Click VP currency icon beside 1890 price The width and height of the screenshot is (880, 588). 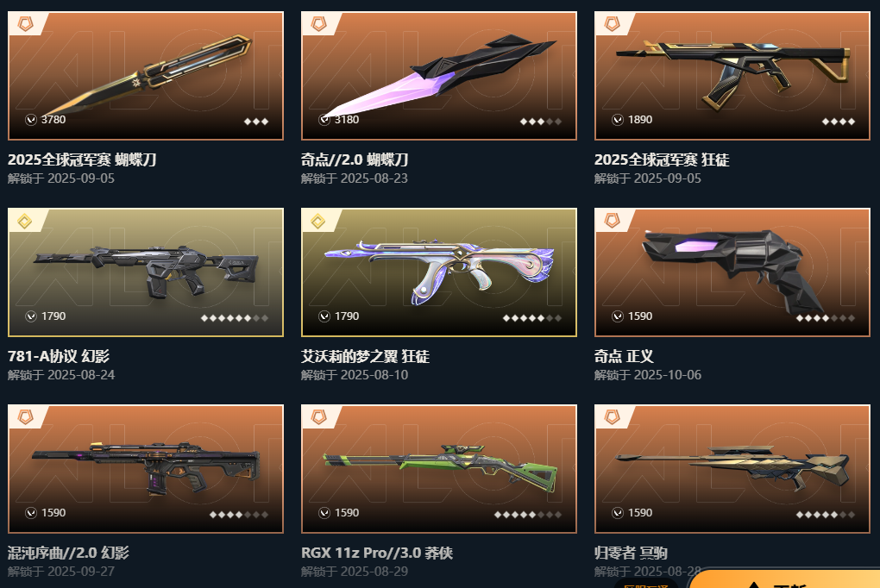[x=618, y=120]
